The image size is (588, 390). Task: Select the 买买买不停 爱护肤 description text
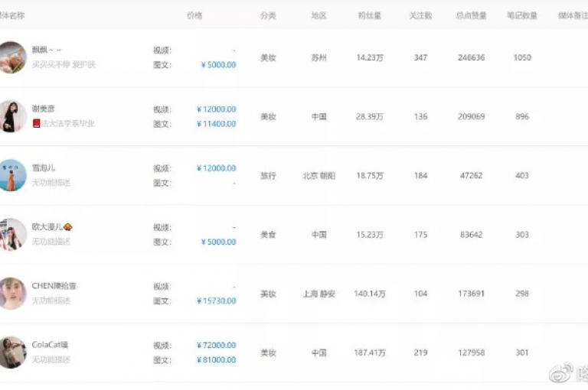(64, 64)
